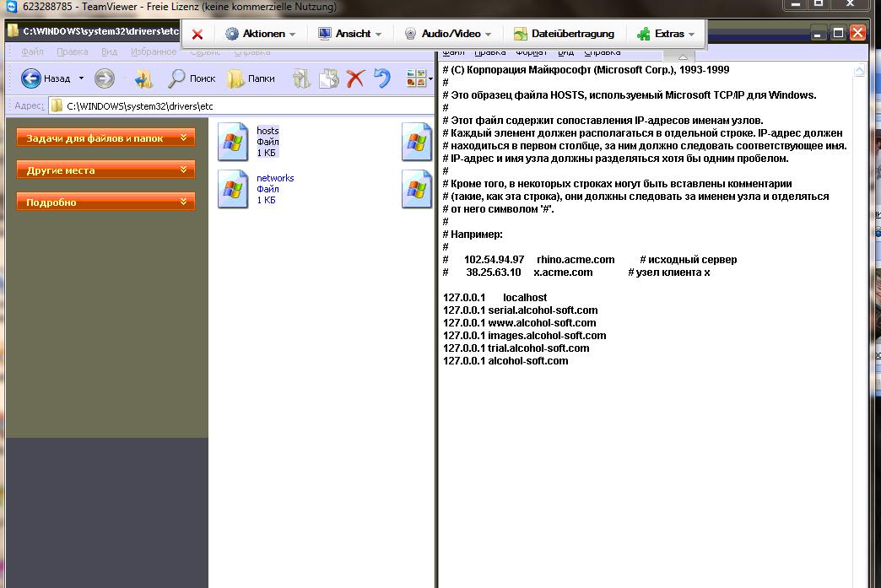The width and height of the screenshot is (881, 588).
Task: Click the blue Undo arrow icon
Action: 382,78
